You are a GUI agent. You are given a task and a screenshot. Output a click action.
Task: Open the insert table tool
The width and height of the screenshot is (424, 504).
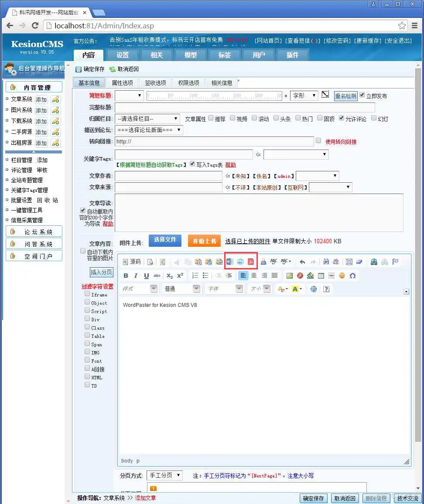coord(320,276)
